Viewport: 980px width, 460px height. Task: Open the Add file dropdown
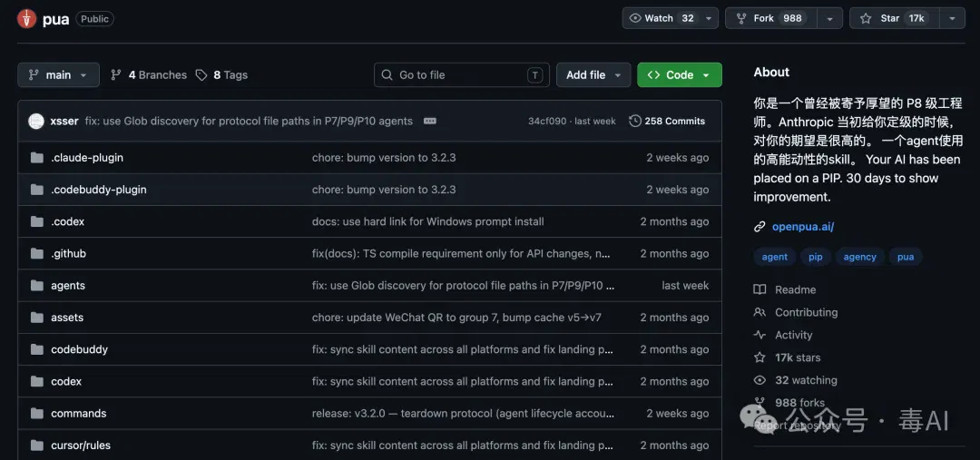(593, 75)
